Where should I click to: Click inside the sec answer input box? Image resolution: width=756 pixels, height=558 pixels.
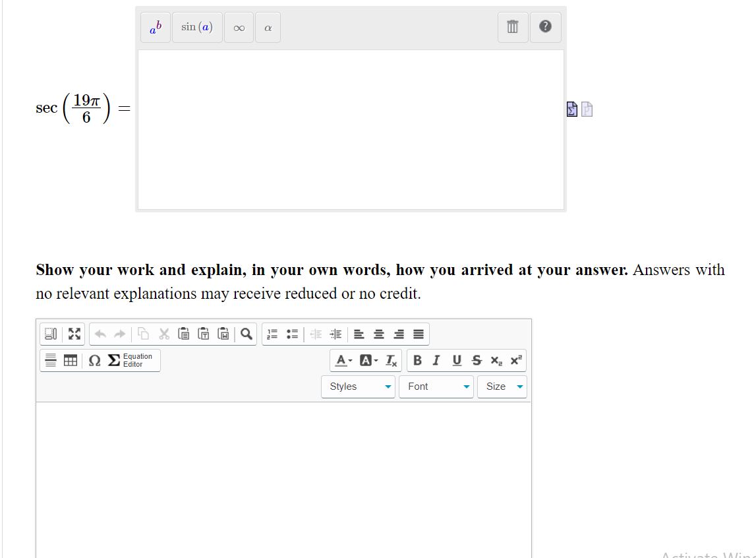click(x=351, y=129)
